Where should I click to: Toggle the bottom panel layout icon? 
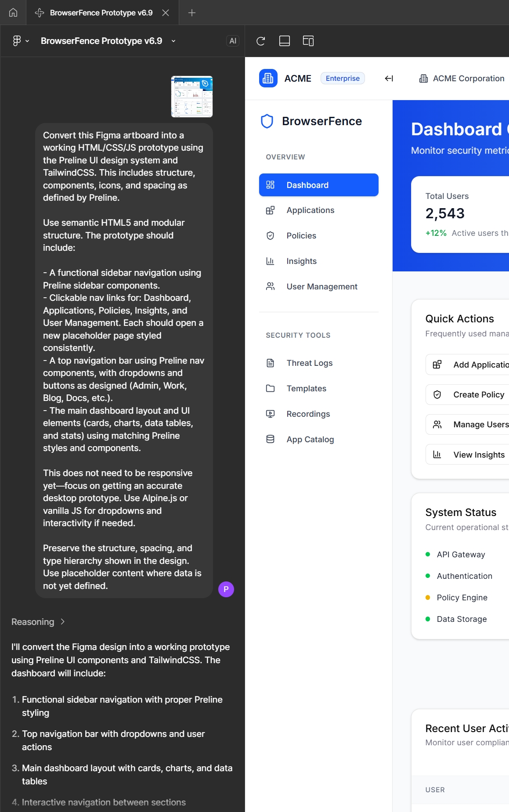285,41
